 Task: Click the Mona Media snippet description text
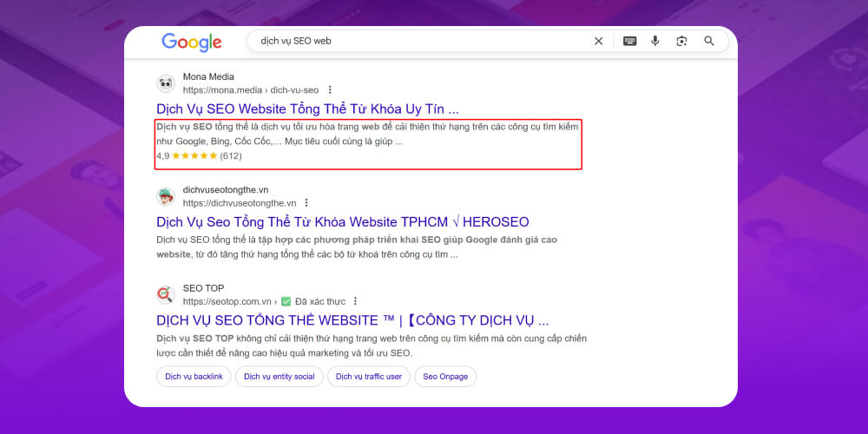pos(367,134)
